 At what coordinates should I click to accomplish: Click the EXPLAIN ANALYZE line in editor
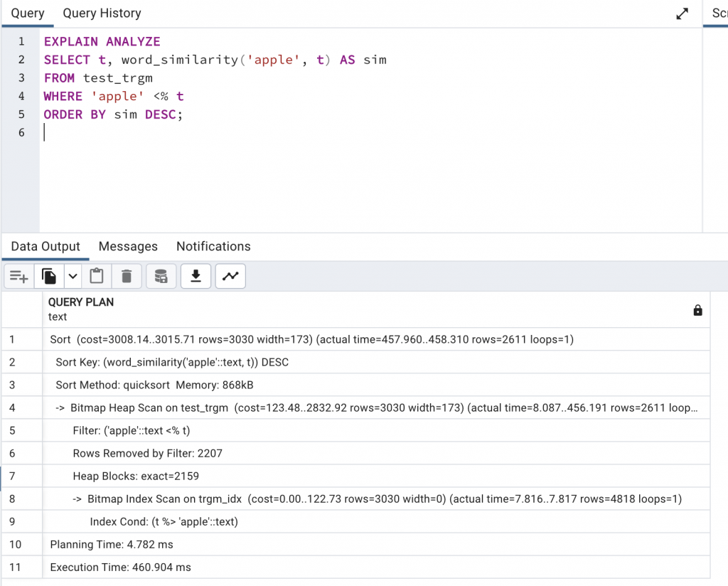(x=102, y=42)
